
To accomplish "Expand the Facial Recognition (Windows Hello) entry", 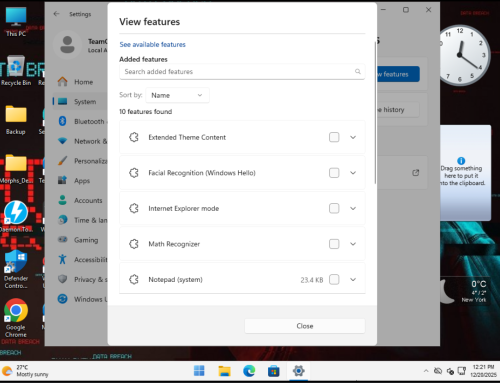I will (353, 173).
